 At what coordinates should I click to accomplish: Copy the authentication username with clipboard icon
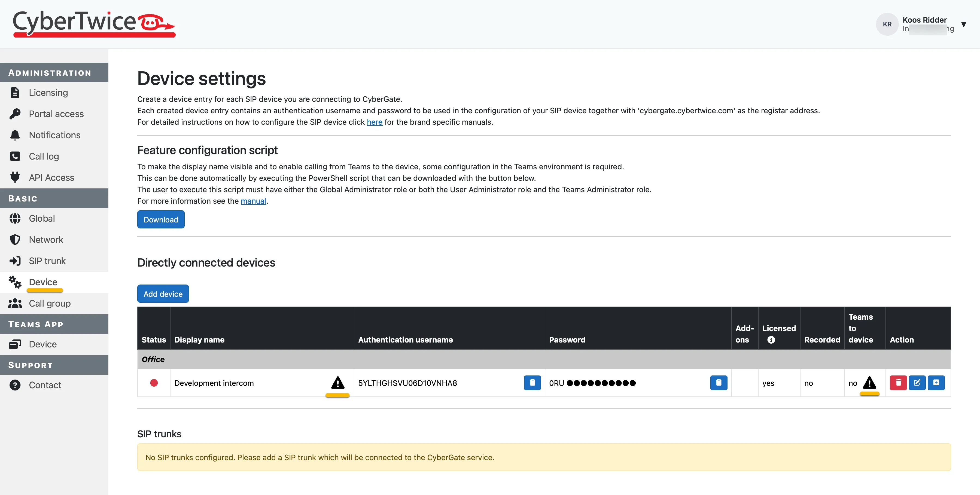click(x=532, y=383)
